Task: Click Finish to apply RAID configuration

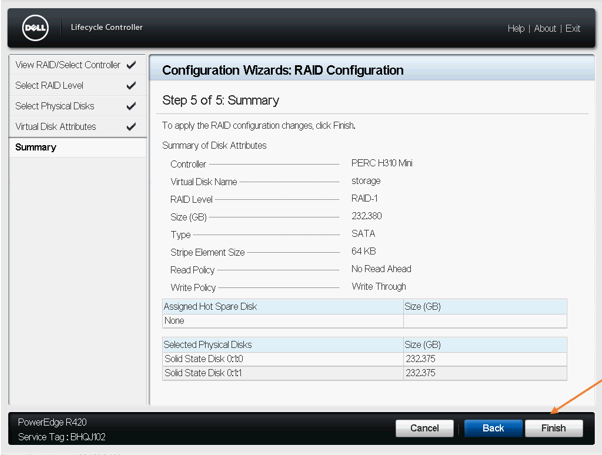Action: point(554,428)
